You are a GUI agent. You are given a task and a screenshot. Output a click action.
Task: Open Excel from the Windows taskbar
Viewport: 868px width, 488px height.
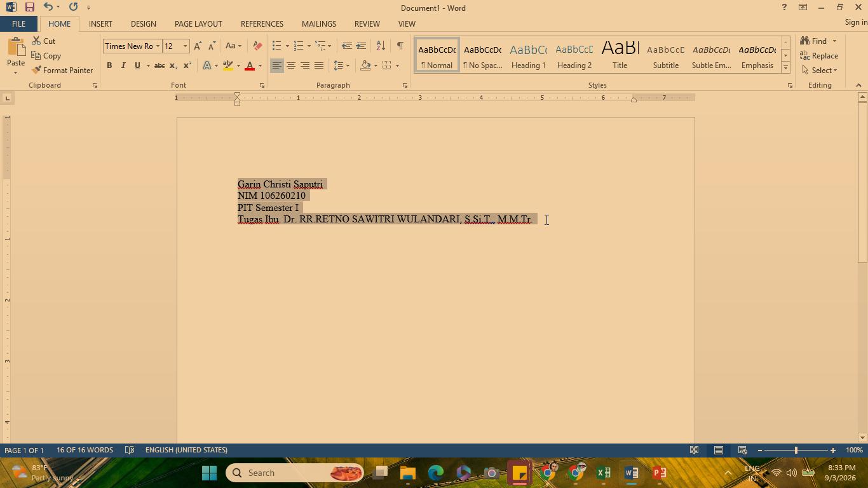click(x=604, y=473)
